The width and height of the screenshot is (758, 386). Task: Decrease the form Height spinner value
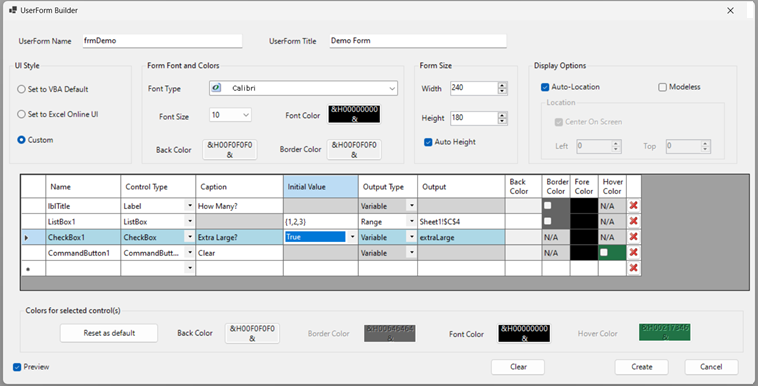click(x=502, y=121)
